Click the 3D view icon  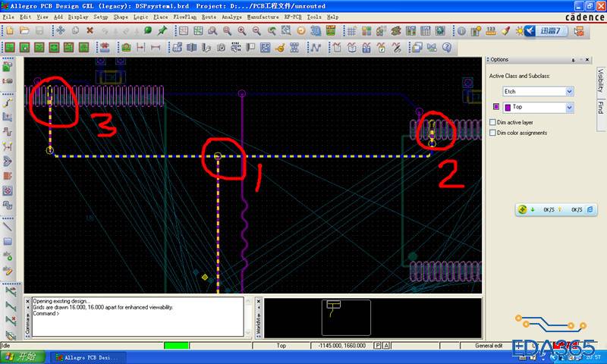pos(316,31)
